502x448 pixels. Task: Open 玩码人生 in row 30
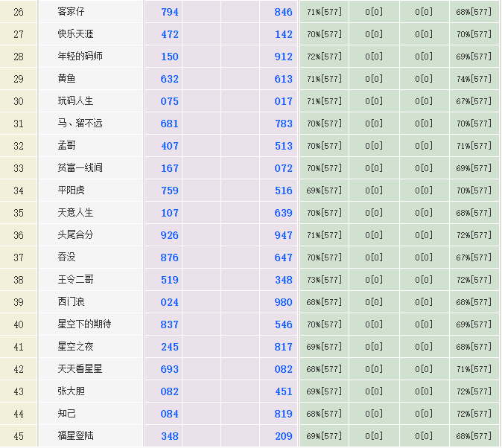(x=76, y=101)
